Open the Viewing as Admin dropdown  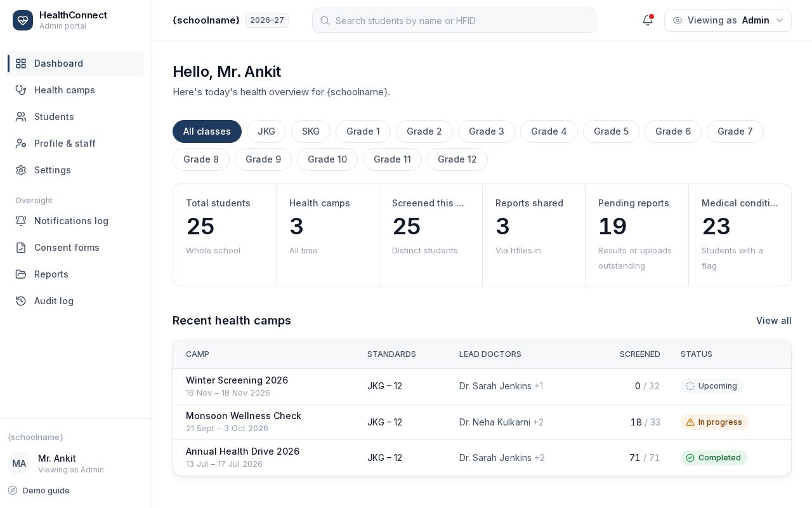pos(728,20)
